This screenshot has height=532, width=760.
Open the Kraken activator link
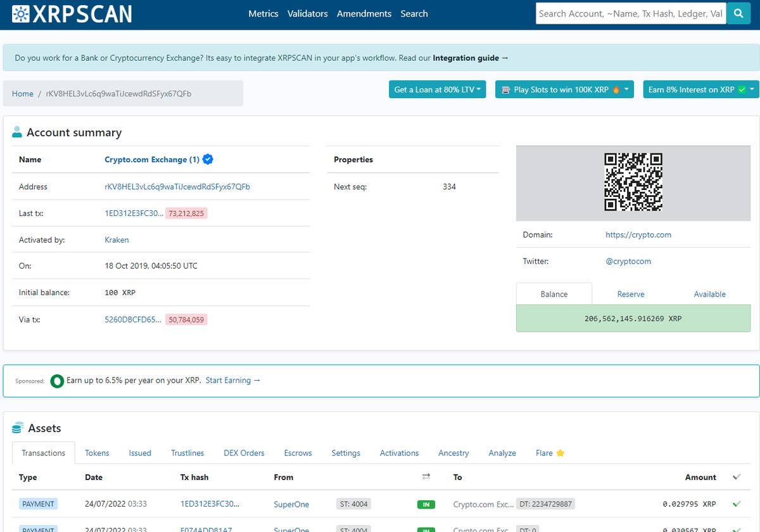(117, 240)
